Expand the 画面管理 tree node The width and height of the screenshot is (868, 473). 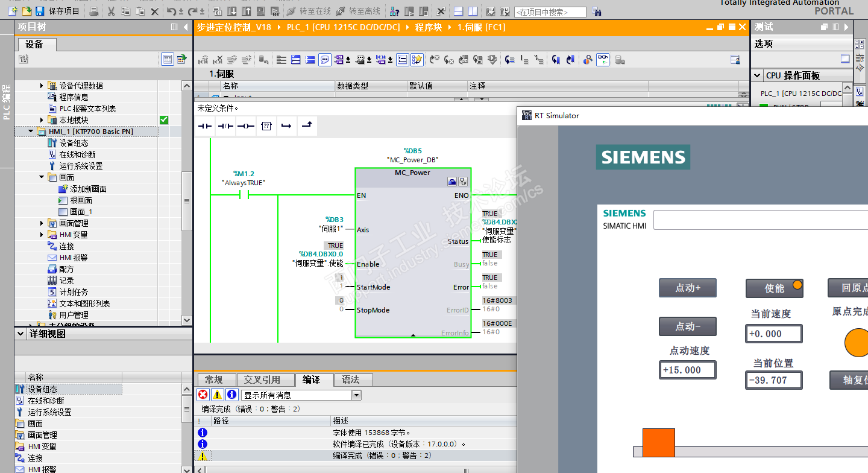click(x=42, y=223)
